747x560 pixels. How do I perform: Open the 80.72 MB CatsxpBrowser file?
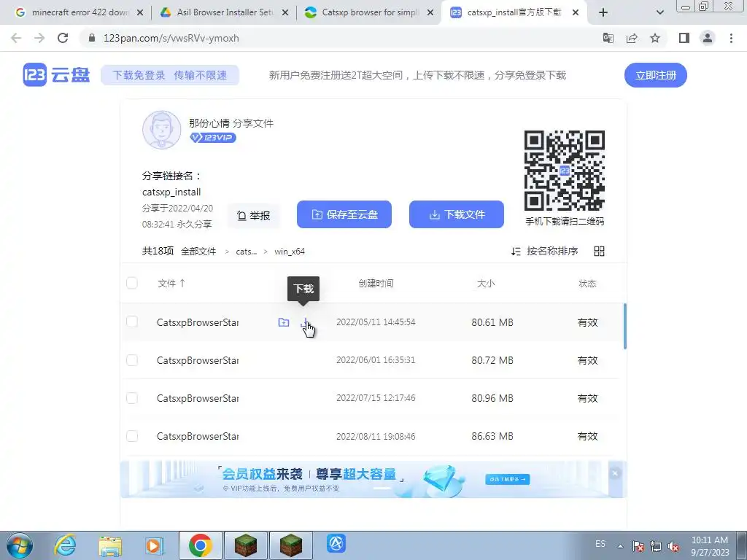tap(198, 360)
